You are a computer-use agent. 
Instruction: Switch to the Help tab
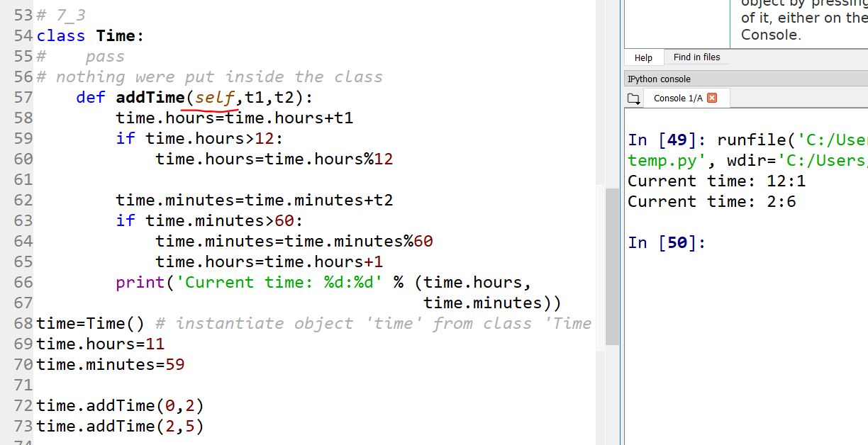pyautogui.click(x=643, y=57)
